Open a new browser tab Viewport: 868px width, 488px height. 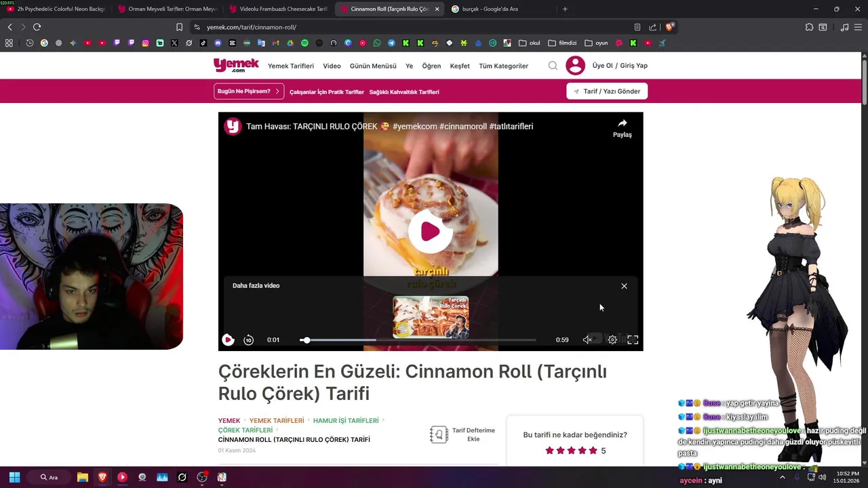(x=565, y=9)
